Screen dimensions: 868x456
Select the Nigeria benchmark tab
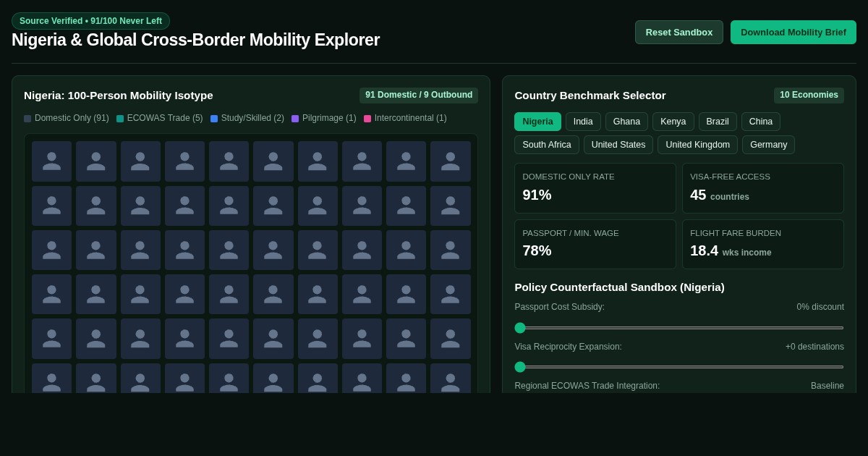(537, 122)
